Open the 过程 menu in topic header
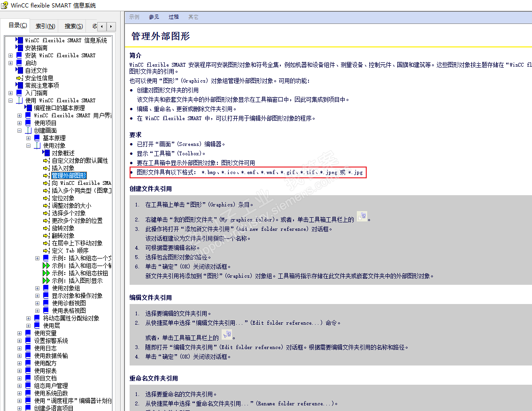 tap(173, 17)
